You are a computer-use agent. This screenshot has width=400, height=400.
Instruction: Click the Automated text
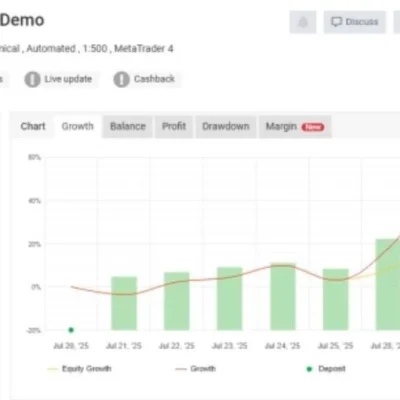click(x=51, y=49)
